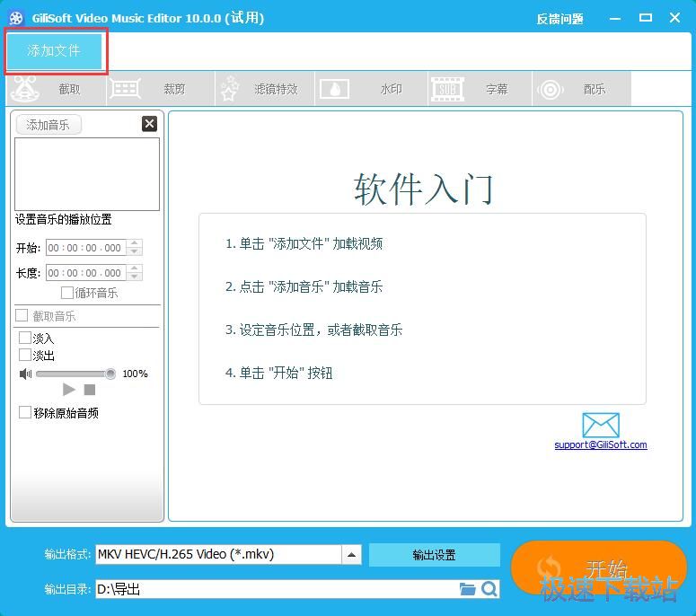Select the 配乐 (music) tool
This screenshot has height=616, width=696.
[581, 89]
